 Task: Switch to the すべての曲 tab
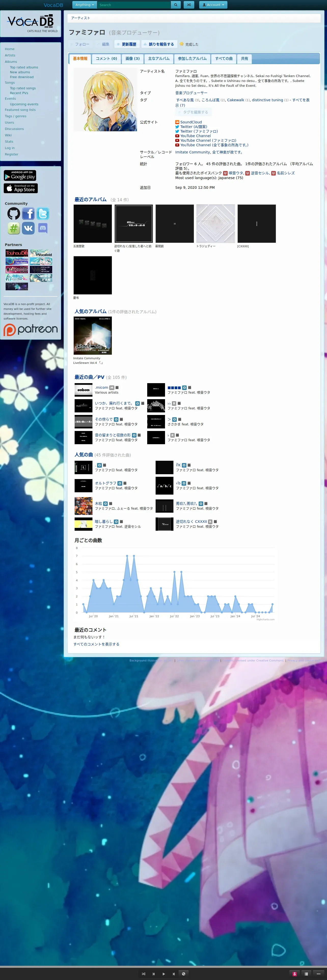click(224, 59)
